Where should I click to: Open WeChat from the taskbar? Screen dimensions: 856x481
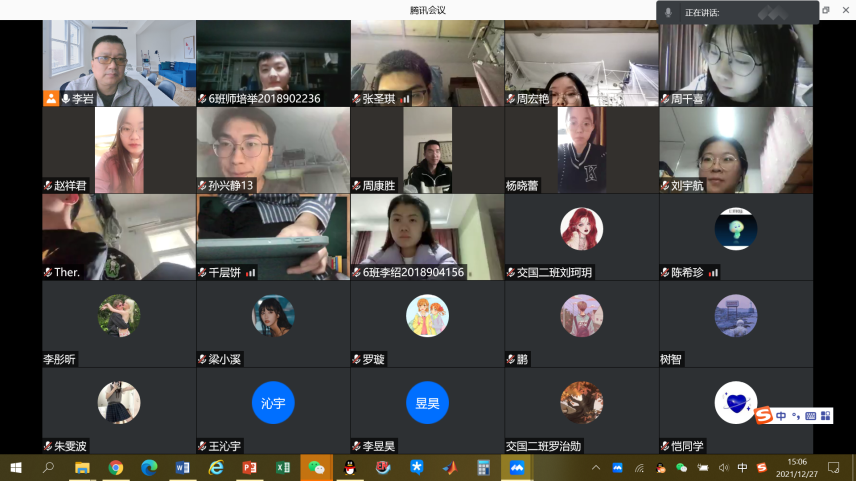point(317,468)
